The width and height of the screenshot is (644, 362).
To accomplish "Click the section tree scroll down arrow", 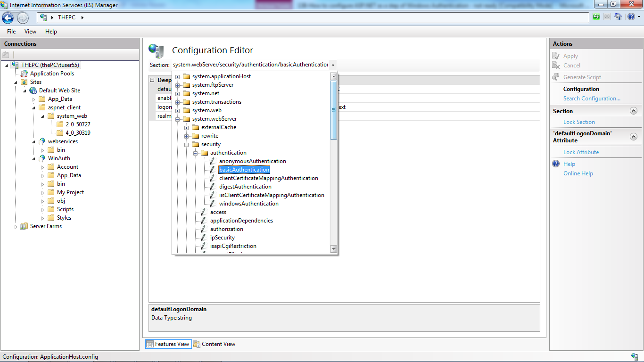I will coord(334,249).
